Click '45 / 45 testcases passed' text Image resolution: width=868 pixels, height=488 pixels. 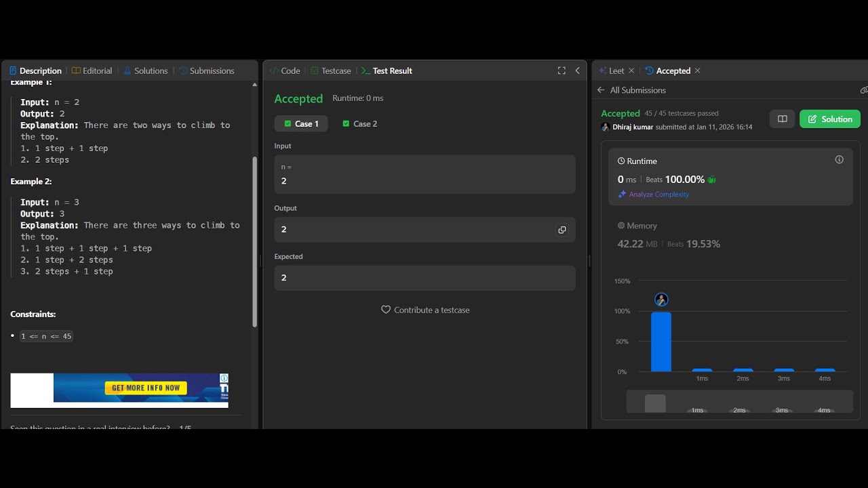coord(682,113)
